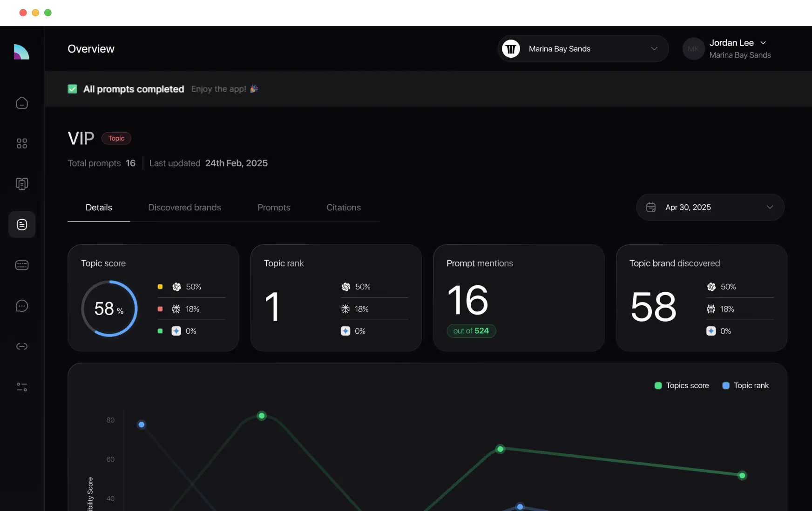This screenshot has height=511, width=812.
Task: Toggle the All prompts completed checkbox
Action: tap(73, 89)
